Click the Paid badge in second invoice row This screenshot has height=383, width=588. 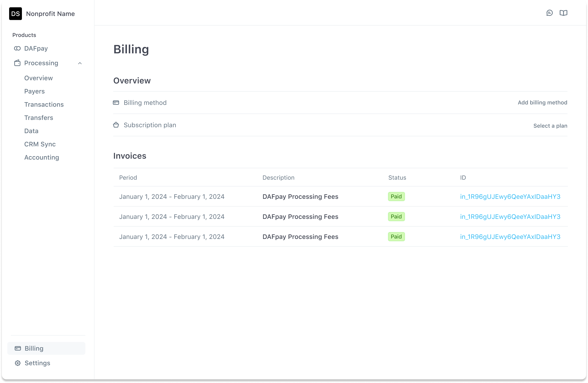pyautogui.click(x=396, y=217)
